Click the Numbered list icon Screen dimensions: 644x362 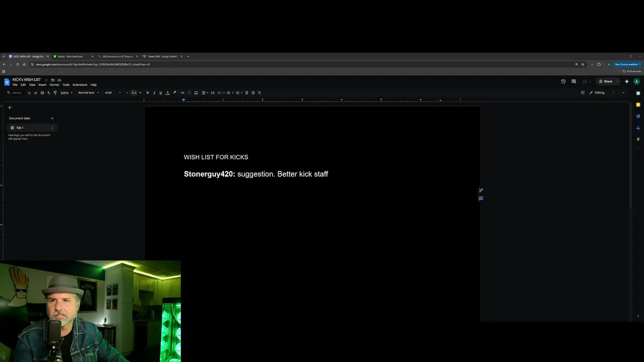point(237,93)
